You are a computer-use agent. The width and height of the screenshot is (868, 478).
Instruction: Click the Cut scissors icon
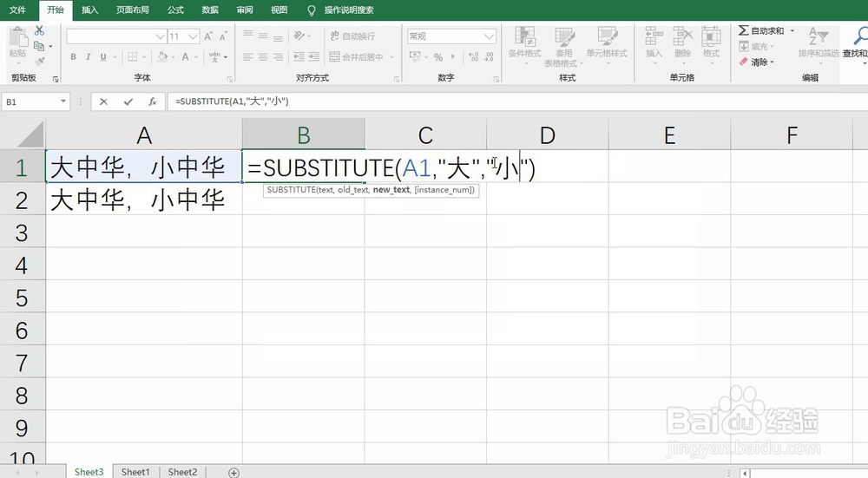coord(39,31)
